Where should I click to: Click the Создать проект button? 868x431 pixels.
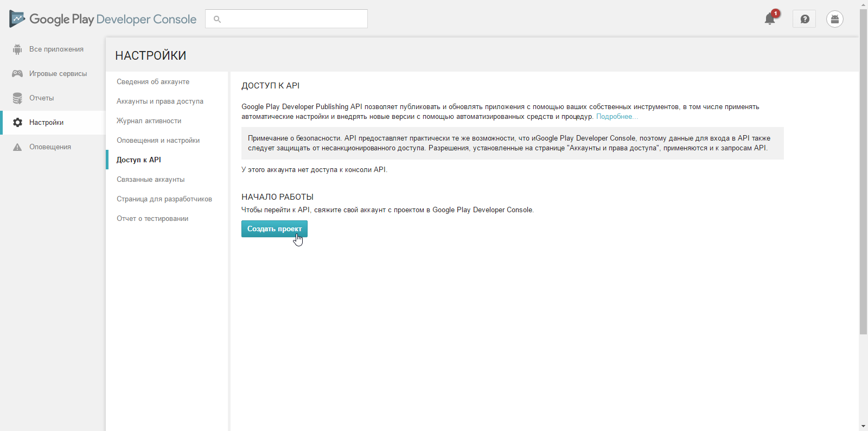coord(275,229)
